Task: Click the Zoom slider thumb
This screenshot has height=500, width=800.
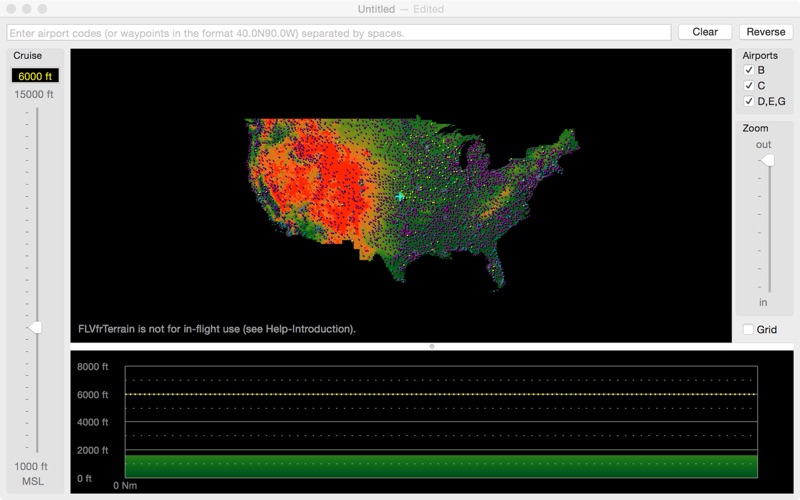Action: (767, 161)
